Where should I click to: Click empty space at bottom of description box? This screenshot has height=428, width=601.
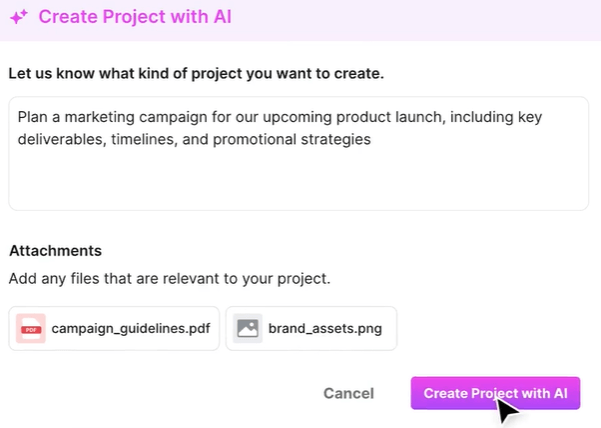298,190
